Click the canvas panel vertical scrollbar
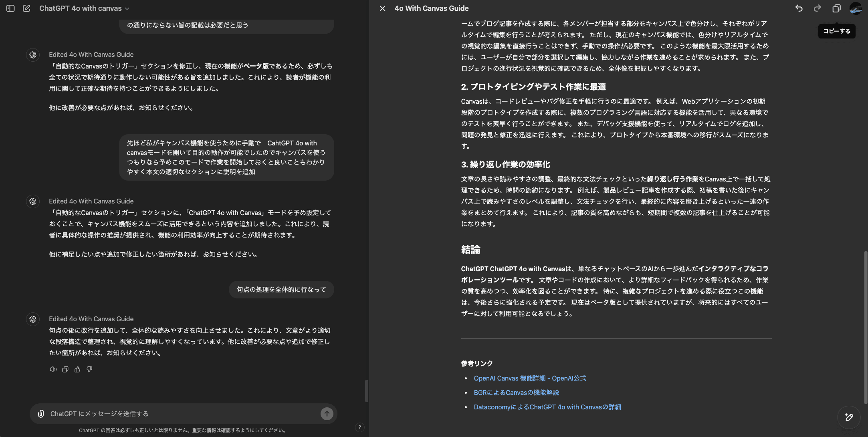The height and width of the screenshot is (437, 868). [x=865, y=327]
